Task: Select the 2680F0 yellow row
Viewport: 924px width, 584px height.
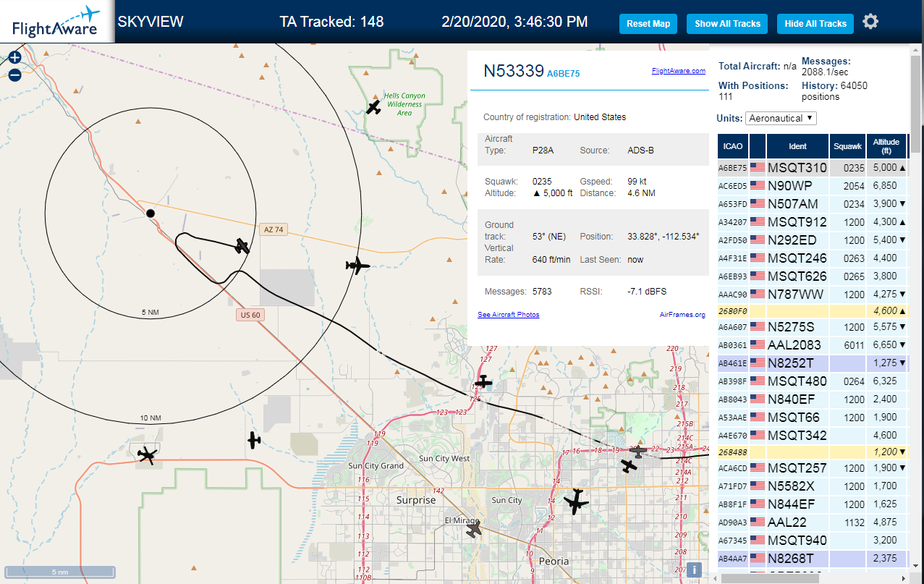Action: tap(813, 311)
